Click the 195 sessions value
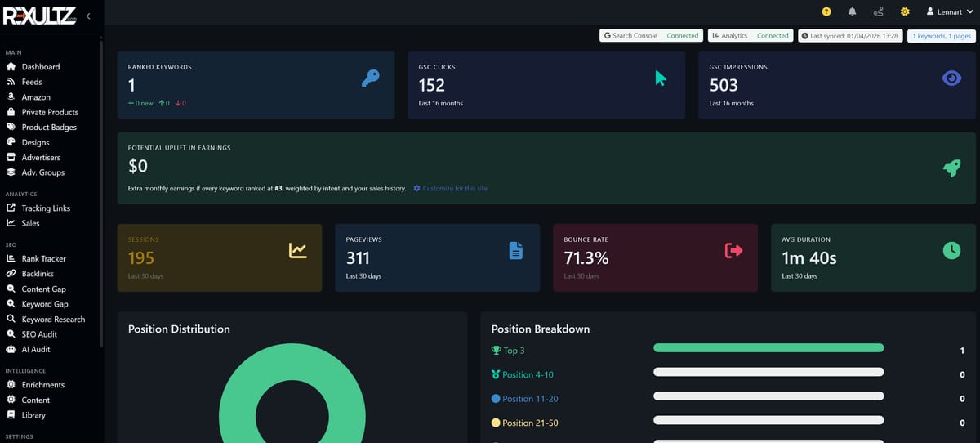This screenshot has height=443, width=980. [x=141, y=258]
